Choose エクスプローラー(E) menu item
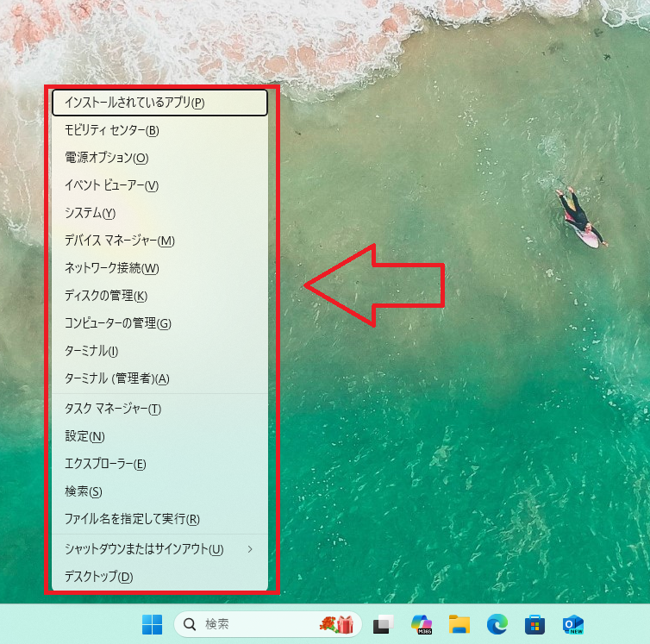The image size is (650, 644). 159,464
